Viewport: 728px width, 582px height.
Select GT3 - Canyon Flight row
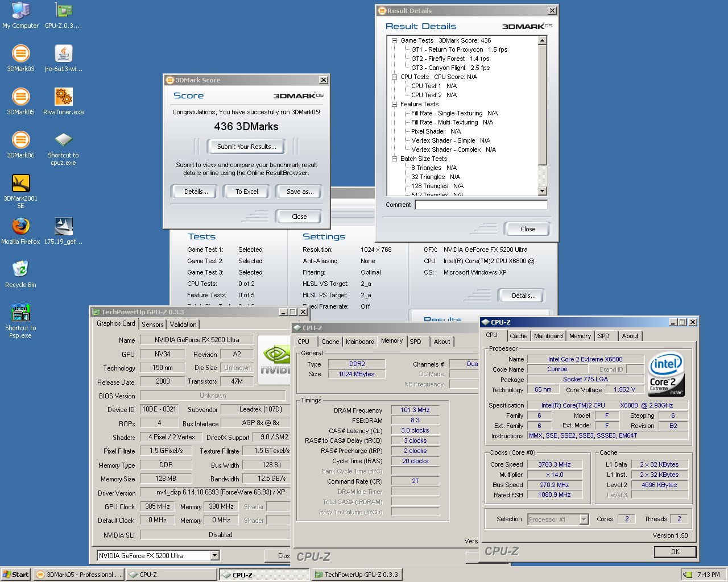pos(450,68)
